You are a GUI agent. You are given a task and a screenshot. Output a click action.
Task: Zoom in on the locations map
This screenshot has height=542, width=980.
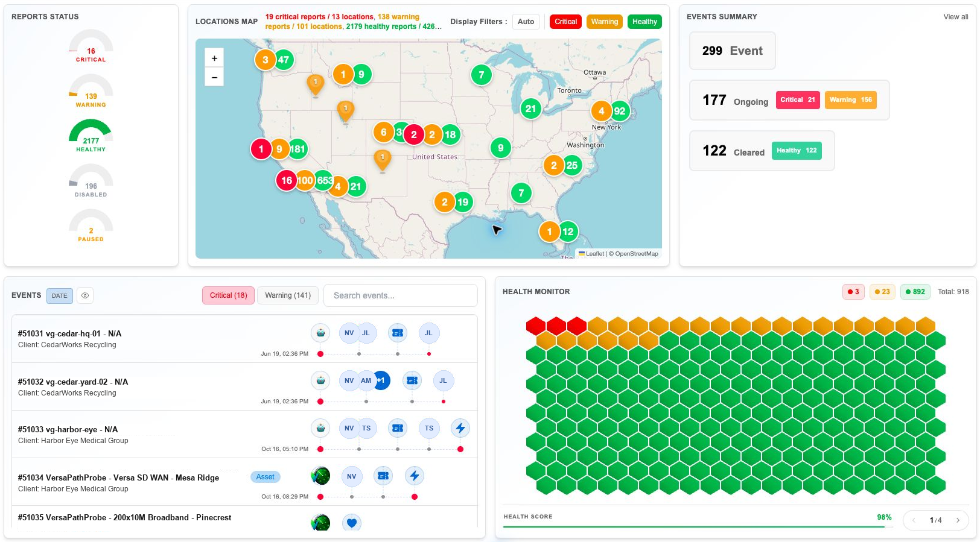click(x=214, y=58)
